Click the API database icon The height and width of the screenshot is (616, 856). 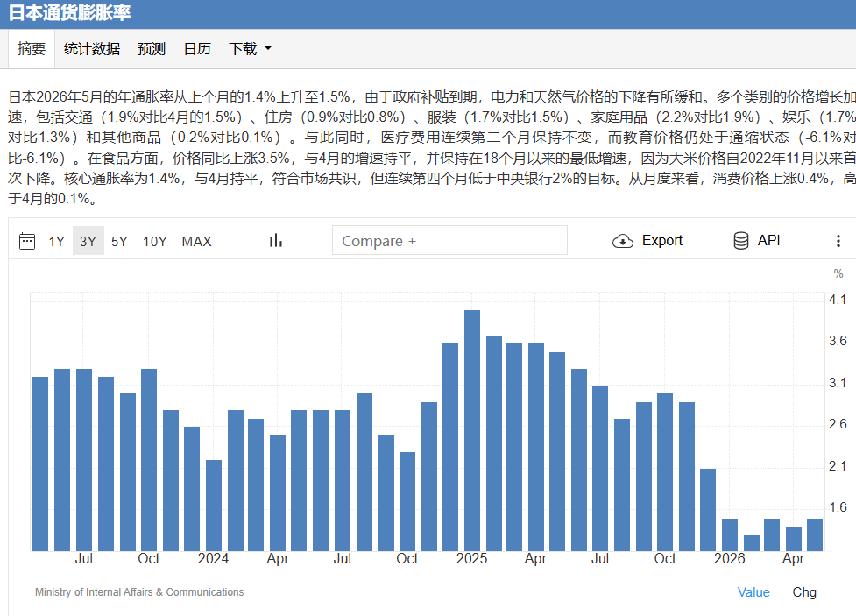point(741,241)
